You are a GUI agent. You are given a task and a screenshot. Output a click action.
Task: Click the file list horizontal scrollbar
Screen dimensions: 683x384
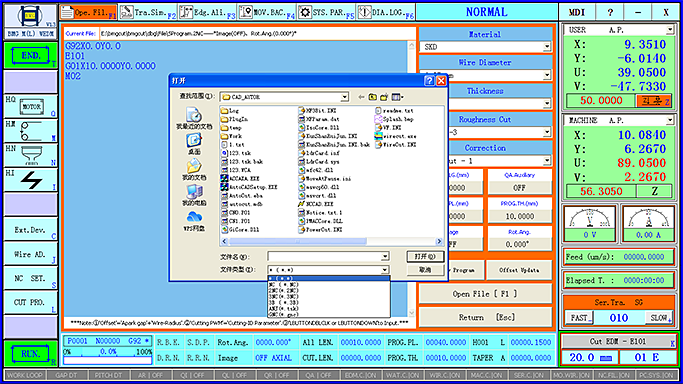point(332,241)
